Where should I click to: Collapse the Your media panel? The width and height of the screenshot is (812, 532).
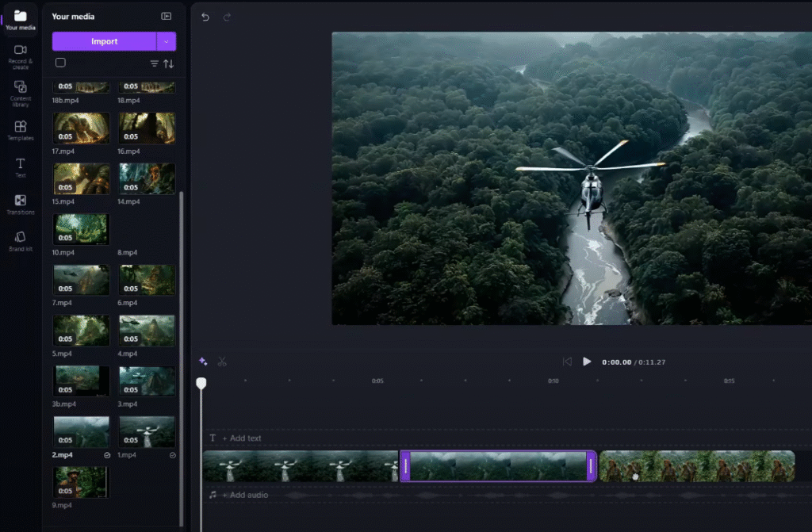167,16
